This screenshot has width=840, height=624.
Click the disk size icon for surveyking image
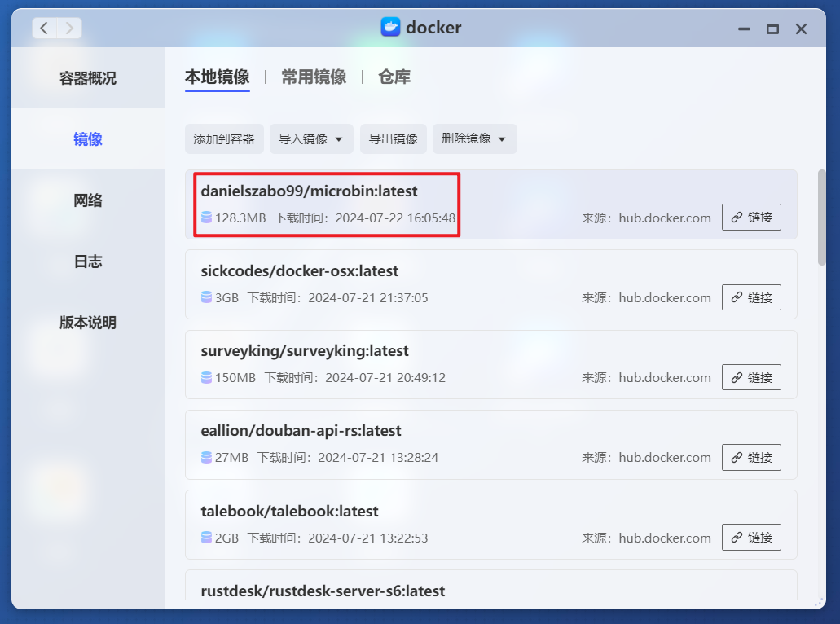[206, 378]
